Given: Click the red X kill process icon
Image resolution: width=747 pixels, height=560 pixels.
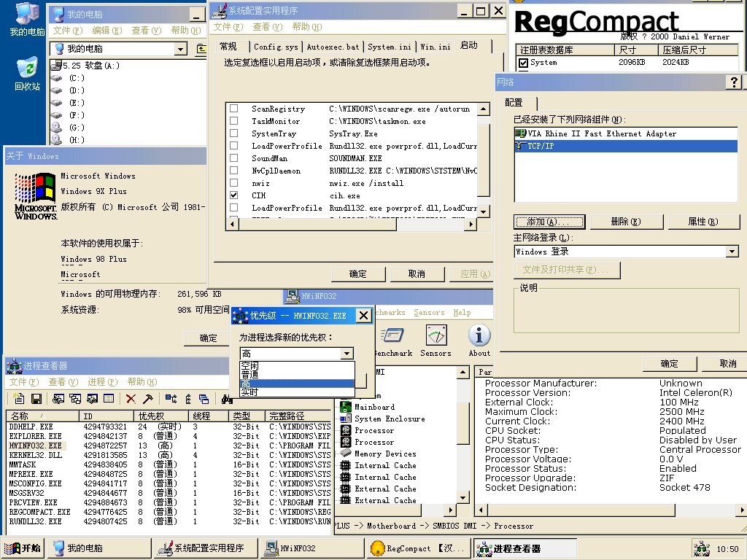Looking at the screenshot, I should pyautogui.click(x=131, y=399).
